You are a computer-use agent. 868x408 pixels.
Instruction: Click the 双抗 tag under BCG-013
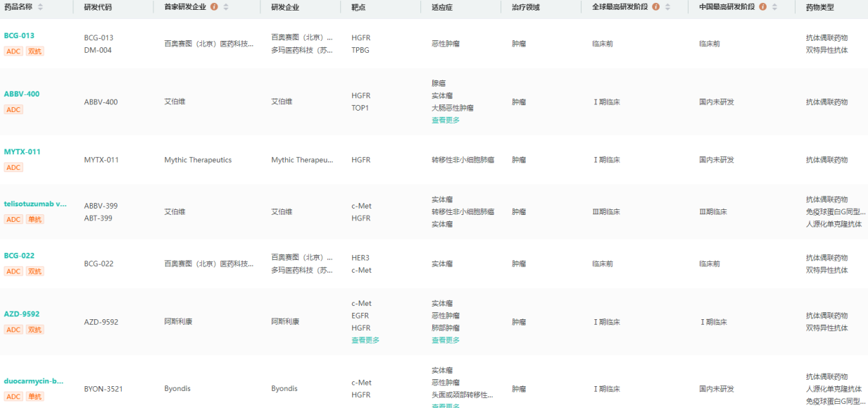click(35, 51)
